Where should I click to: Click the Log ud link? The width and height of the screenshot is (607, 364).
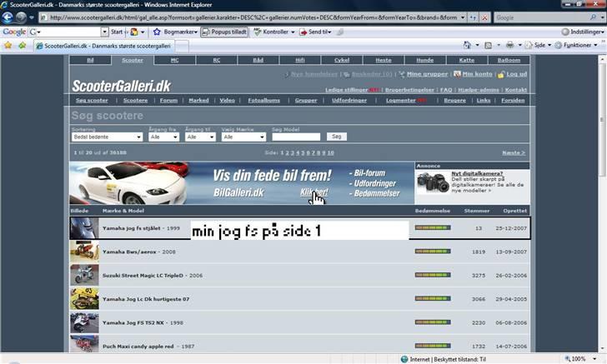(516, 74)
